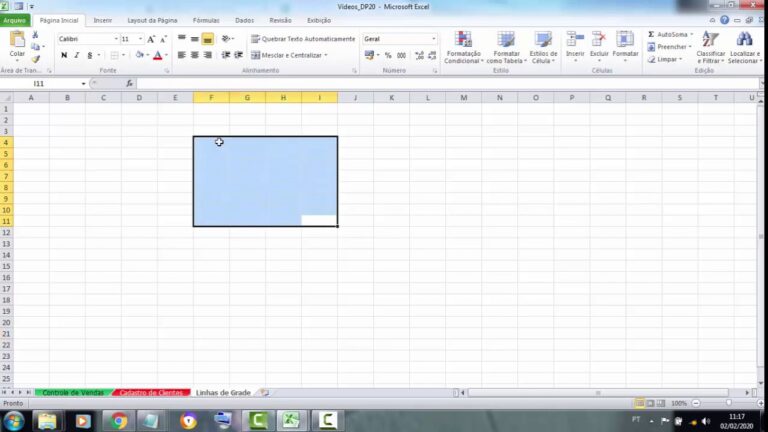
Task: Click the text orientation icon
Action: point(226,39)
